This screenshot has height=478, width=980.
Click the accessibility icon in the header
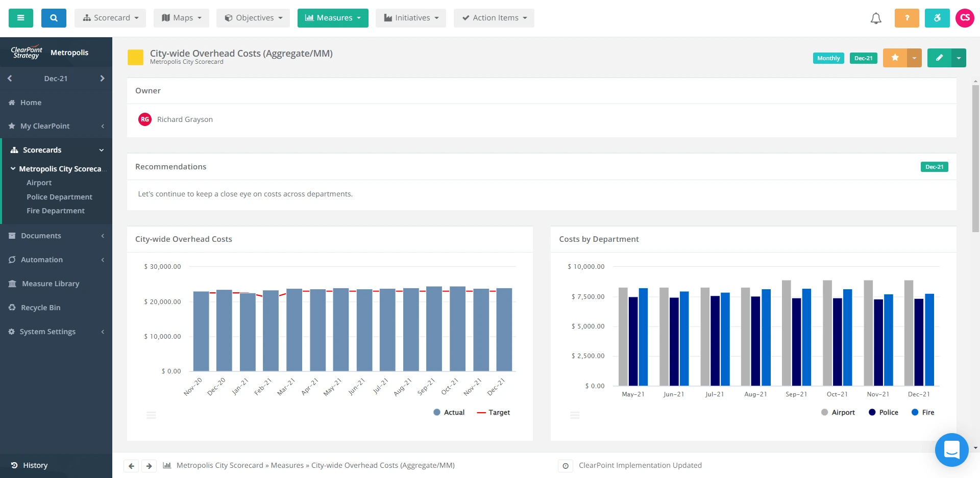[x=937, y=18]
